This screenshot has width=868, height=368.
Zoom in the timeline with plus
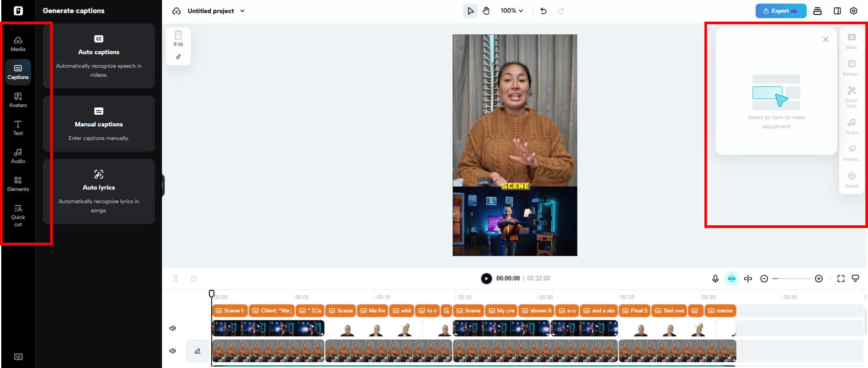[x=819, y=278]
